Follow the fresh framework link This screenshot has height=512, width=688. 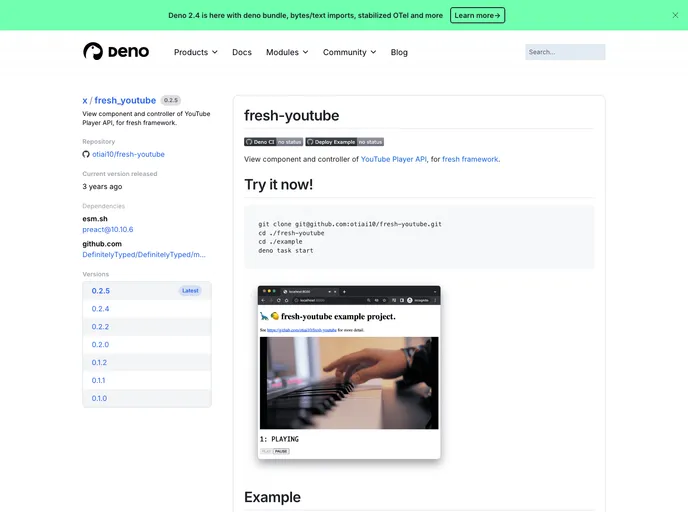(x=470, y=159)
